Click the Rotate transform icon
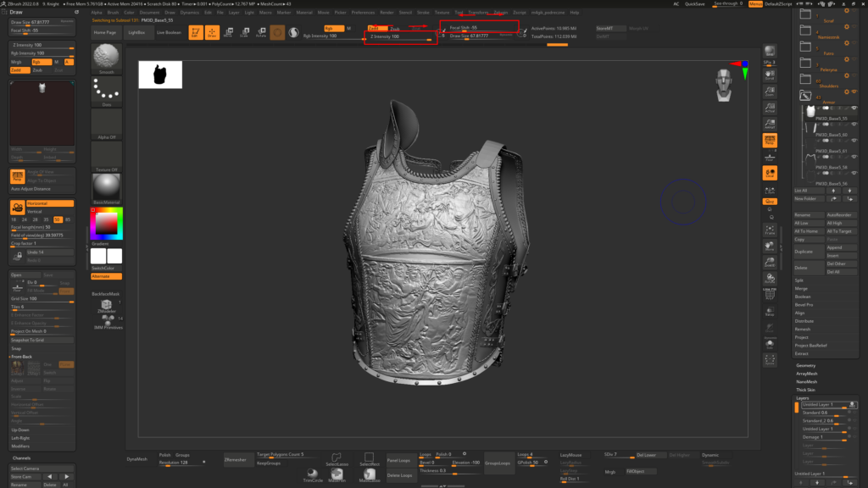 point(260,33)
